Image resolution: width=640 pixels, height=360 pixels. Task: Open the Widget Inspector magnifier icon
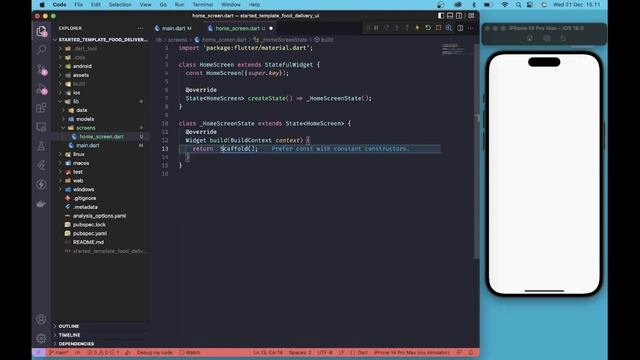(449, 28)
